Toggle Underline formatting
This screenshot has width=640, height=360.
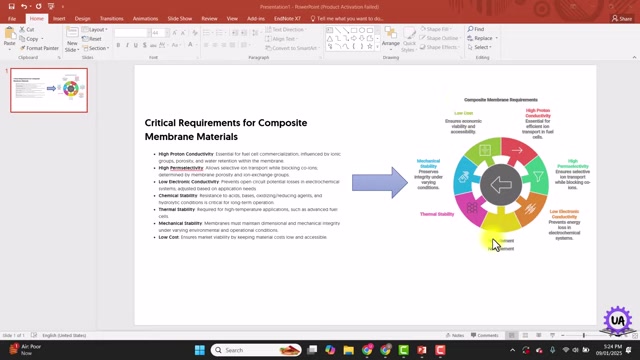pyautogui.click(x=136, y=45)
